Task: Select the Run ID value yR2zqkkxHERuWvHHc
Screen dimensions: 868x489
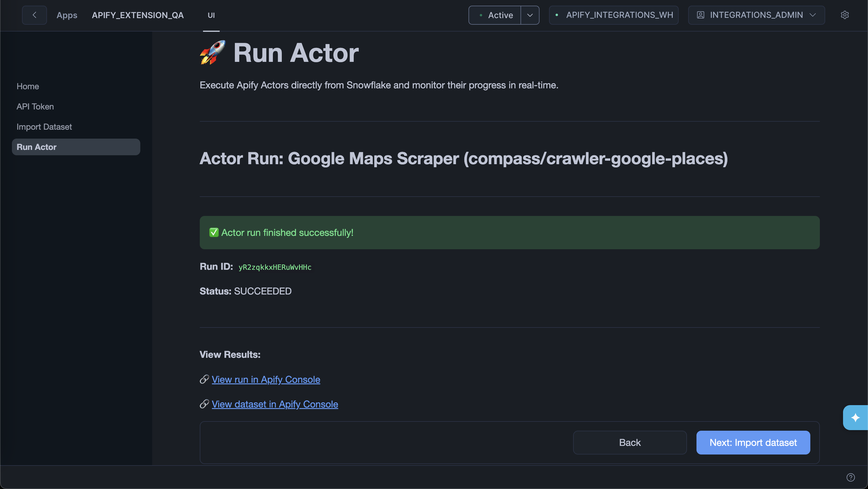Action: coord(275,267)
